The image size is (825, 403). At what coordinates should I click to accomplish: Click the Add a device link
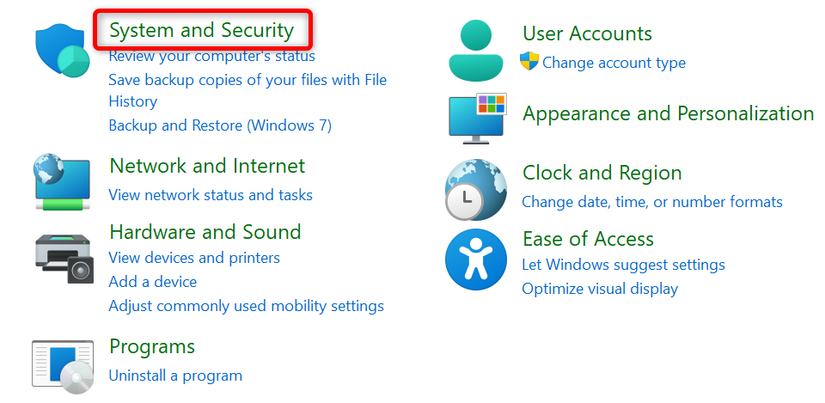(152, 282)
